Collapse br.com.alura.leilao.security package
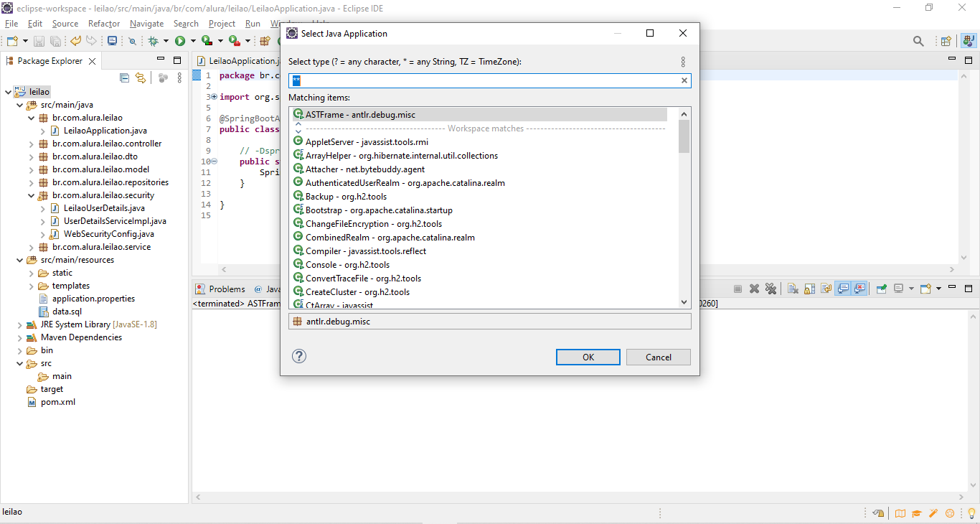The width and height of the screenshot is (980, 524). [x=31, y=195]
